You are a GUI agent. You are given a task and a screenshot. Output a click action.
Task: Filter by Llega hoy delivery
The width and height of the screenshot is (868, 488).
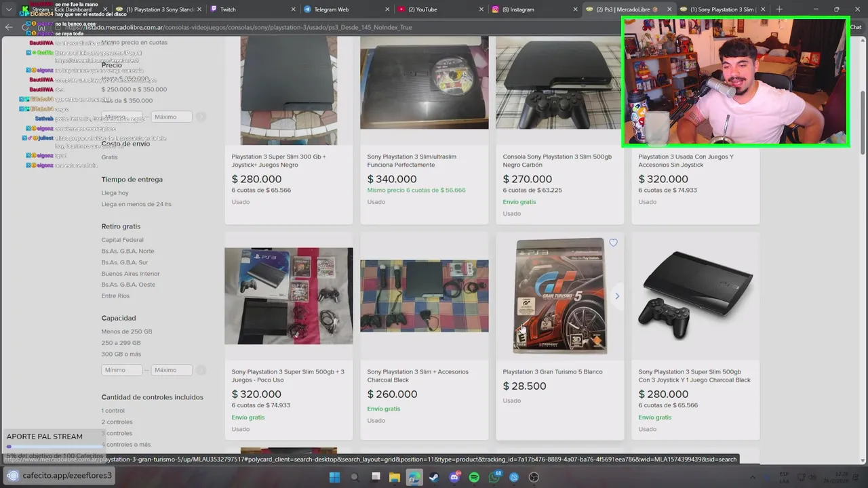(115, 193)
